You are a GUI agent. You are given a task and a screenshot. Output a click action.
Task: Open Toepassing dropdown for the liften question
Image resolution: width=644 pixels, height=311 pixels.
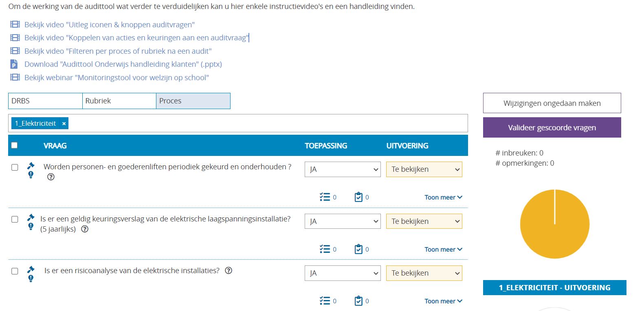tap(343, 169)
